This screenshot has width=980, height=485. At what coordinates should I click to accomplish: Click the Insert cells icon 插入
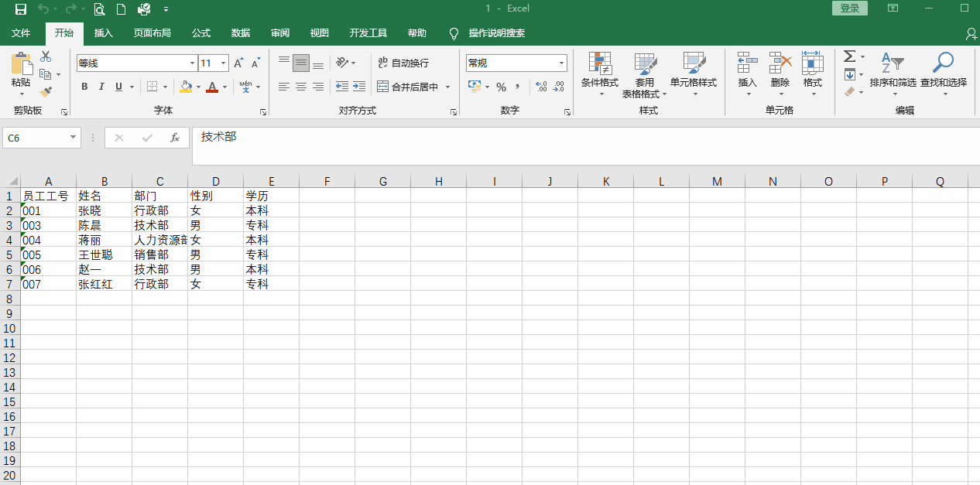(748, 63)
